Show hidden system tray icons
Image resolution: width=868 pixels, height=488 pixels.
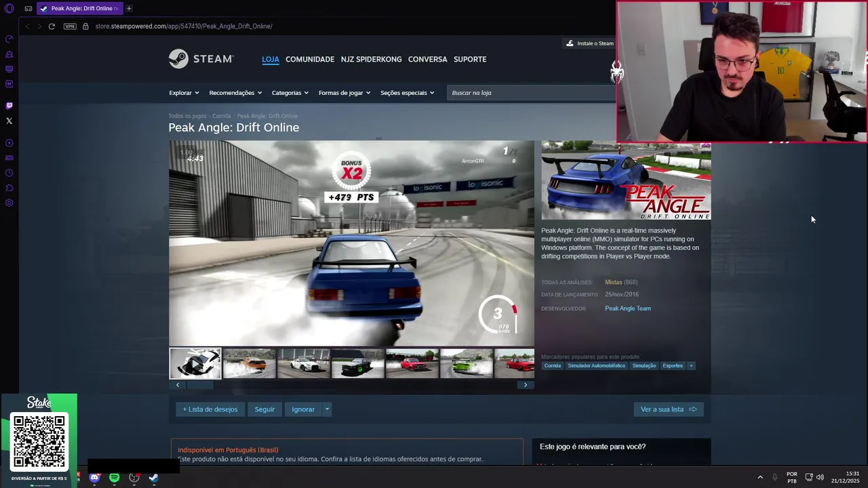759,478
